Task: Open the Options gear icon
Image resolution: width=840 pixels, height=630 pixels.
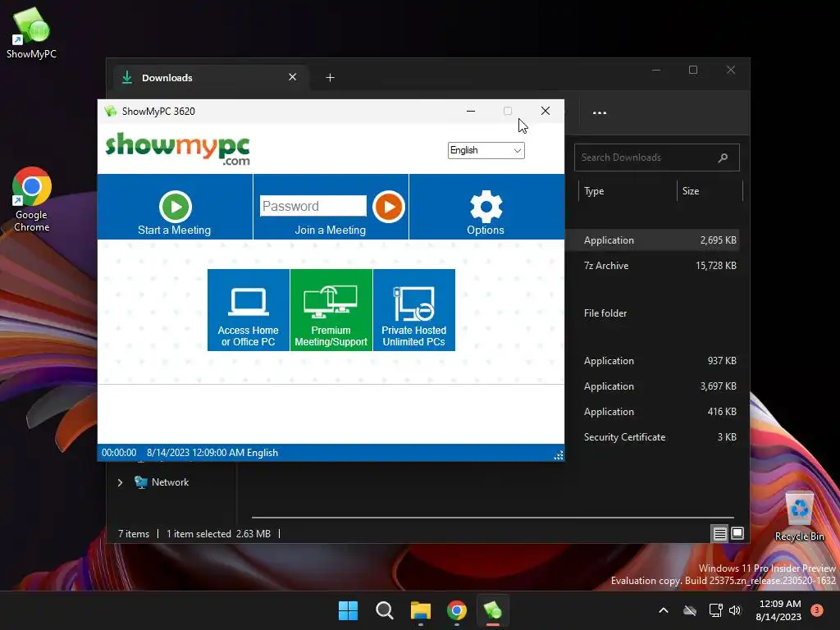Action: (486, 206)
